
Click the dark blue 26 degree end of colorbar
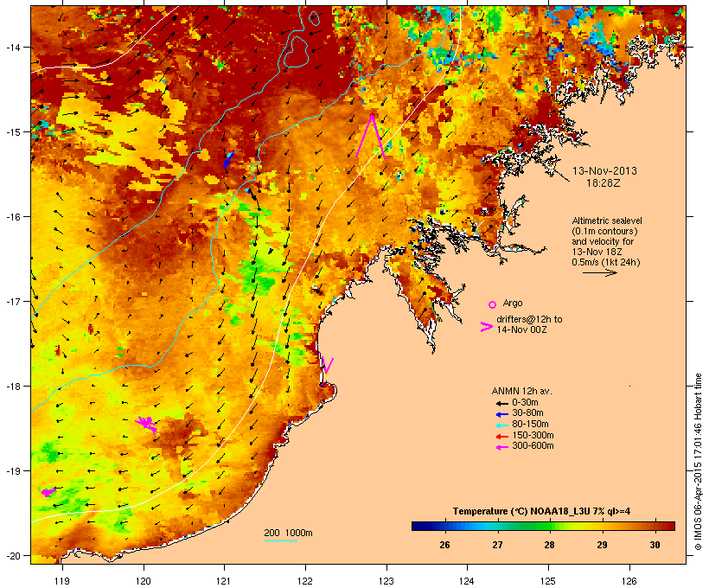418,526
